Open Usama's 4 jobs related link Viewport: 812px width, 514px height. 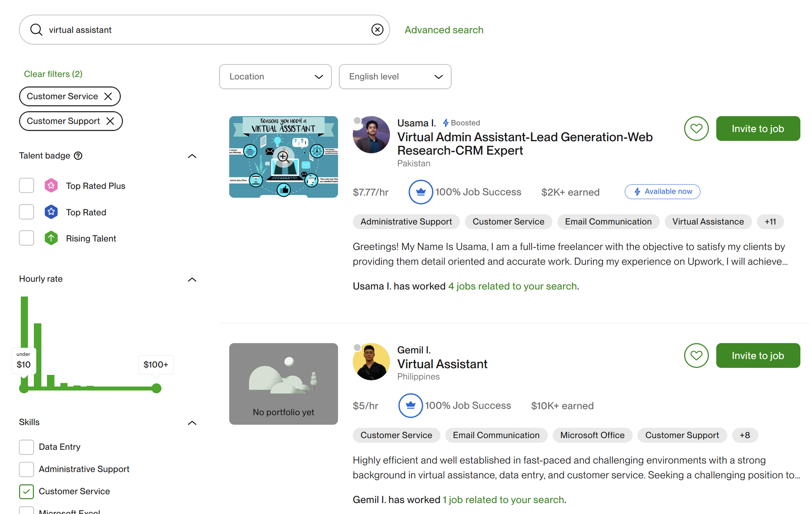(x=513, y=286)
